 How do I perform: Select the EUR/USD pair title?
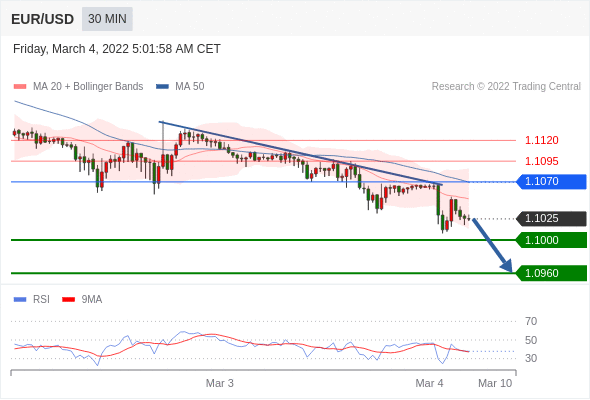(43, 19)
